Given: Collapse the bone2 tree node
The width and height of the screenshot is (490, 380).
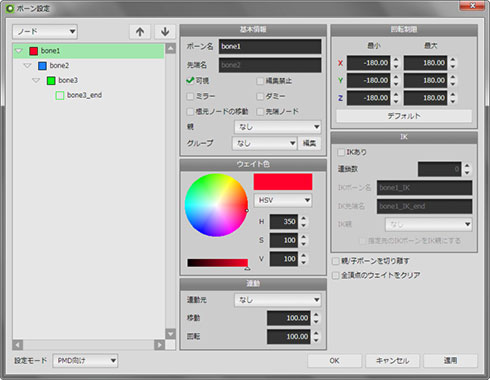Looking at the screenshot, I should pyautogui.click(x=28, y=66).
